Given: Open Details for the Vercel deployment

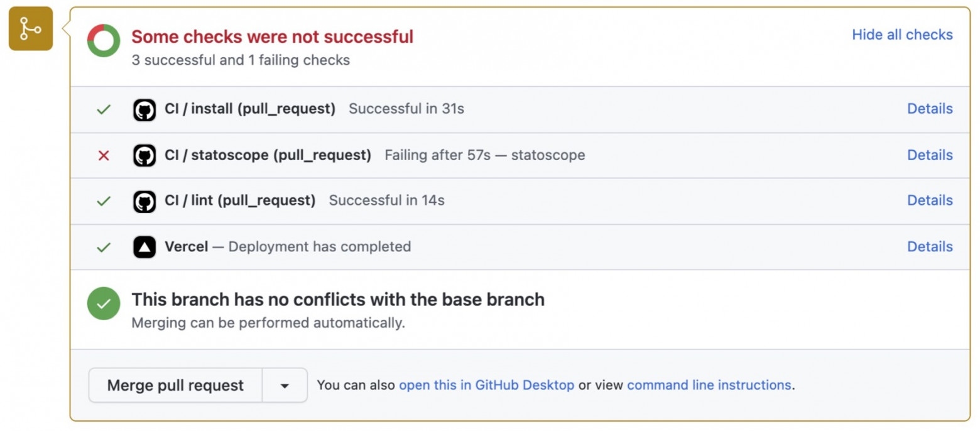Looking at the screenshot, I should pos(930,246).
